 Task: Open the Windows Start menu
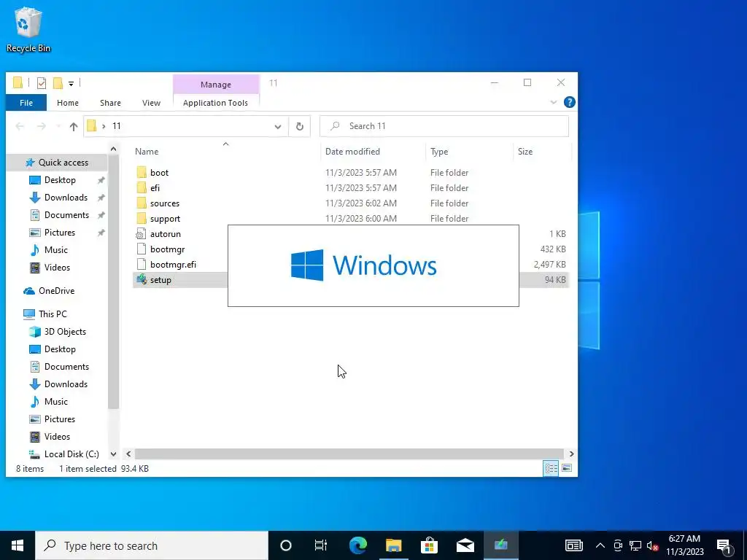click(x=18, y=545)
